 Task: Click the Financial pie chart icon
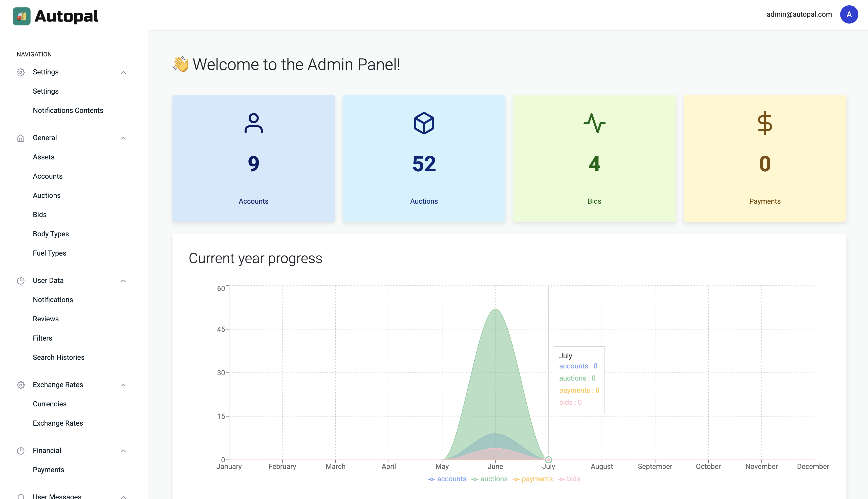20,451
